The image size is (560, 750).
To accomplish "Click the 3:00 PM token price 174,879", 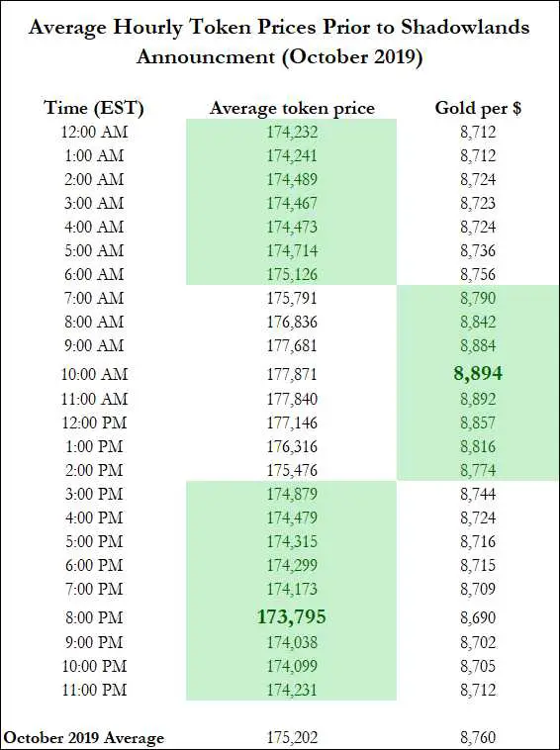I will [x=292, y=494].
